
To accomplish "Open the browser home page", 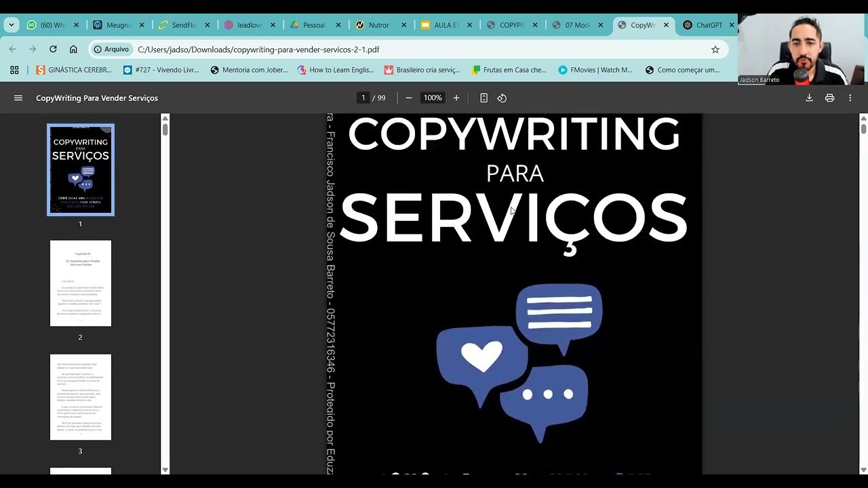I will 73,49.
